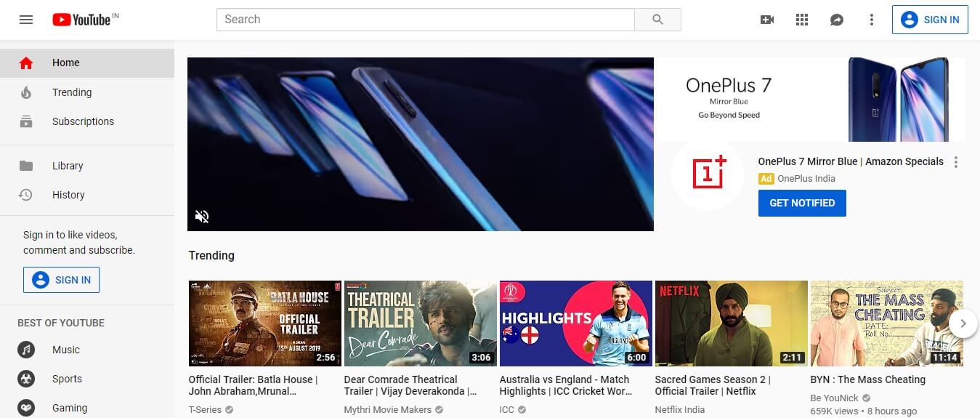Open Sports under Best of YouTube

pos(87,379)
